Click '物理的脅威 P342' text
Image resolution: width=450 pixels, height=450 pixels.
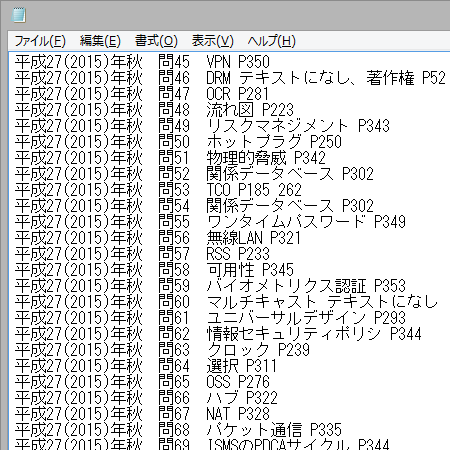[x=266, y=158]
